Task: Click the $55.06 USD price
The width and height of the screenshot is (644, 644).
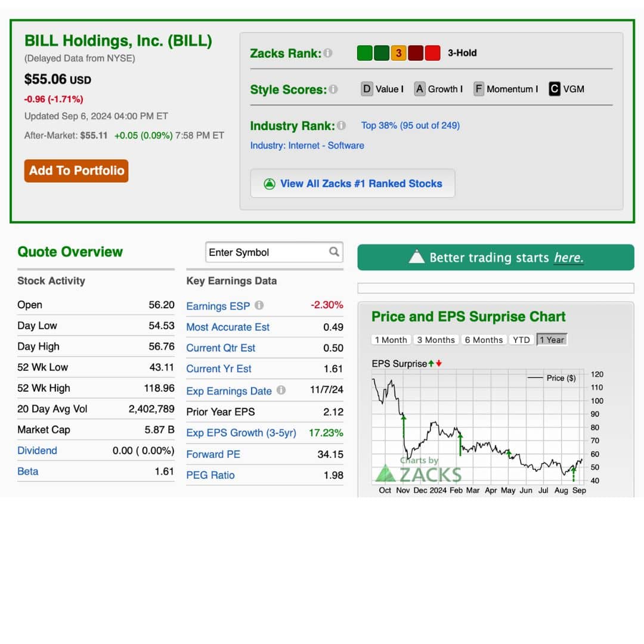Action: pos(57,79)
